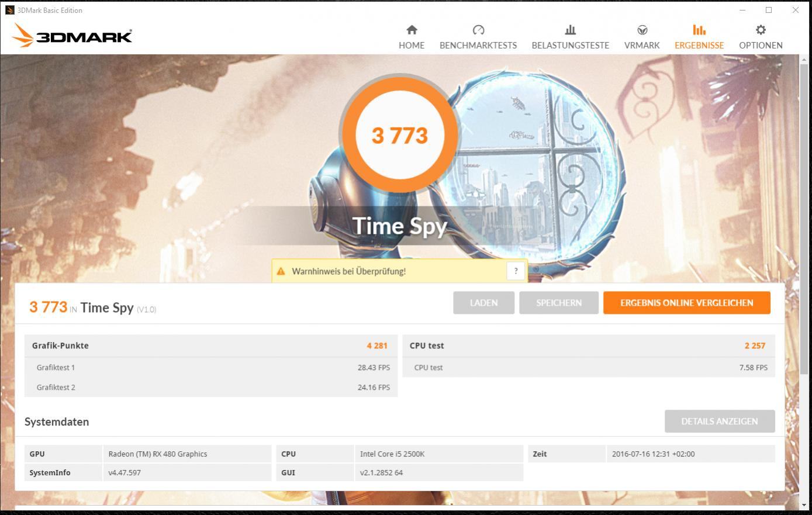Open the VRMARK headset icon
Screen dimensions: 812x515
642,30
